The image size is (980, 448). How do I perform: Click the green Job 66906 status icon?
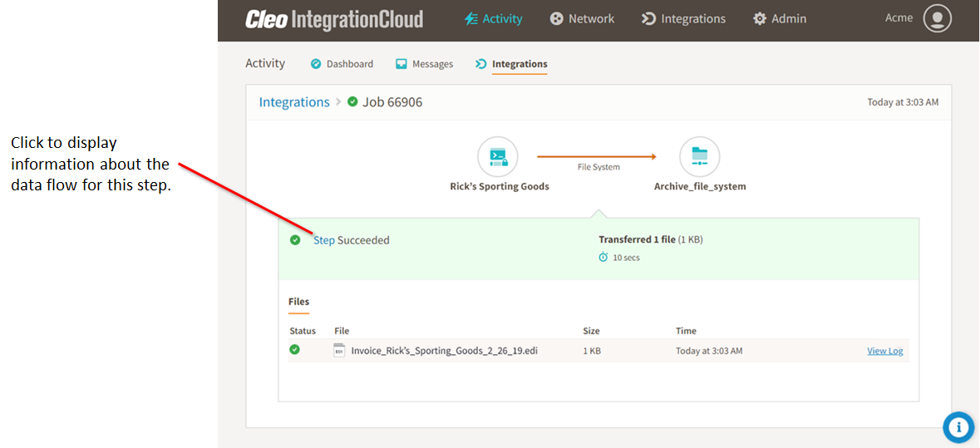[352, 102]
